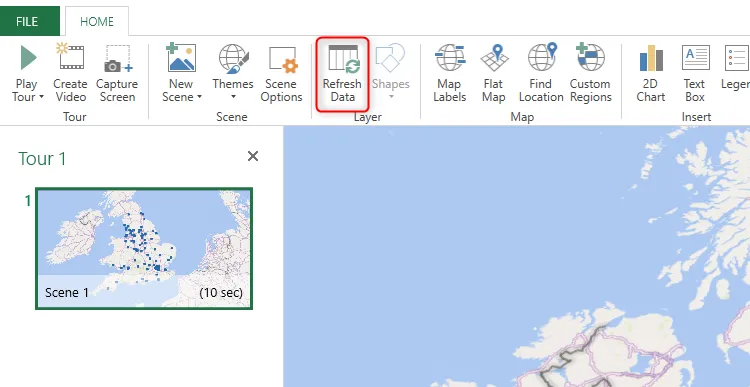Toggle Map Labels

point(450,73)
